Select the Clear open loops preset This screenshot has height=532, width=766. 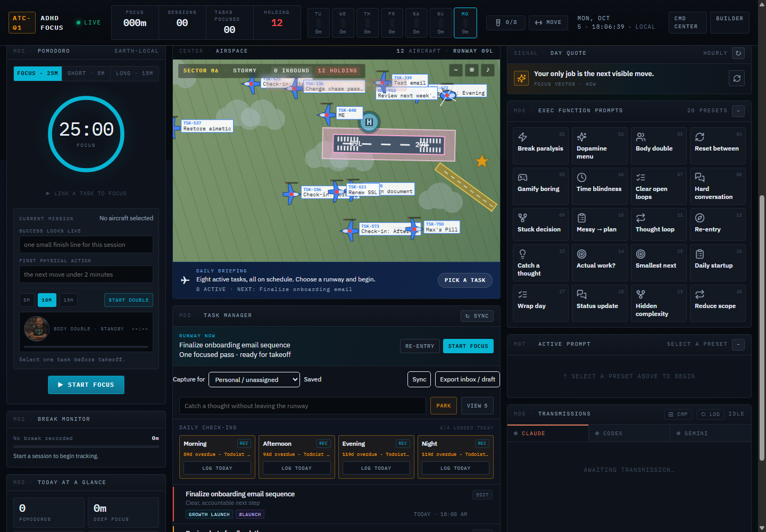click(x=659, y=186)
